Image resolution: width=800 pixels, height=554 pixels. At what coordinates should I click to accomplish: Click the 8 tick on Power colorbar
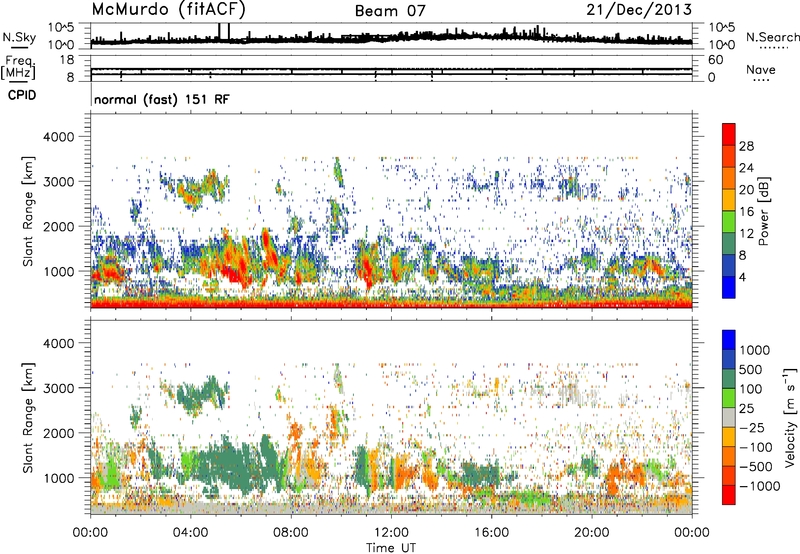point(743,256)
